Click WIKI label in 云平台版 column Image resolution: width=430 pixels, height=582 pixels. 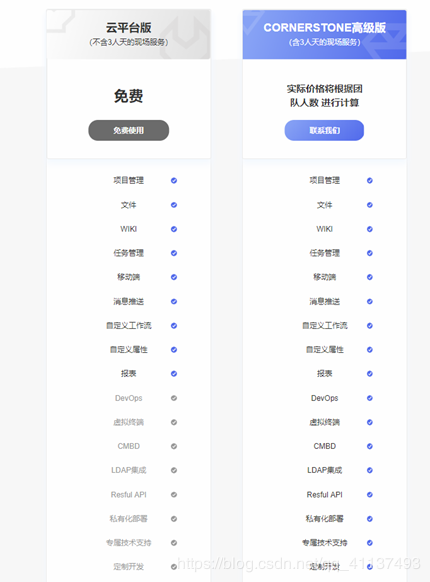[x=128, y=229]
